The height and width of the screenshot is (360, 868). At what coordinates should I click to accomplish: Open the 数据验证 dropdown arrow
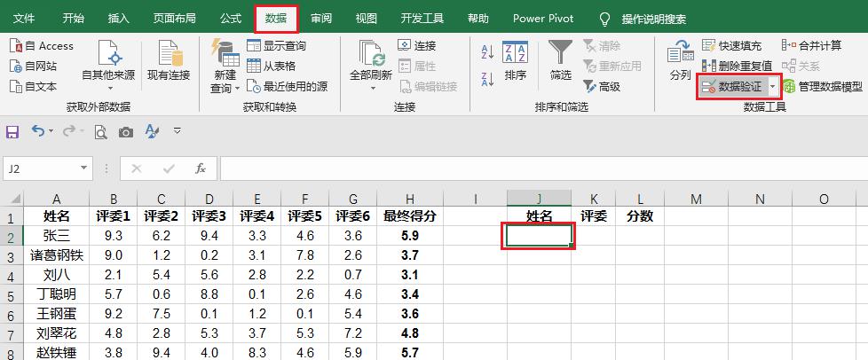[773, 86]
